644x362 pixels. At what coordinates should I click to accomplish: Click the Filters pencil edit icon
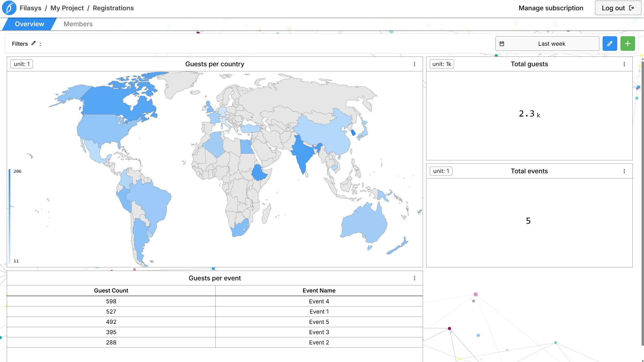click(x=34, y=43)
